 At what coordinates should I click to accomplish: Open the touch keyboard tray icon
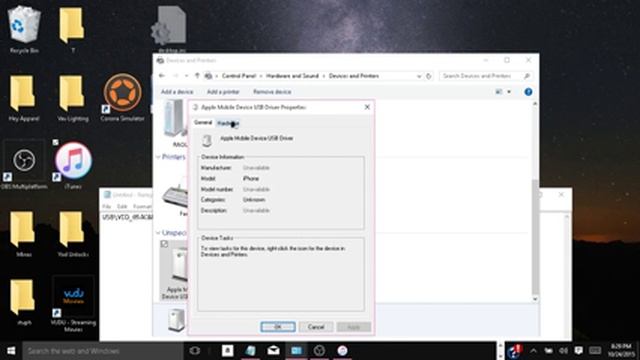click(595, 351)
